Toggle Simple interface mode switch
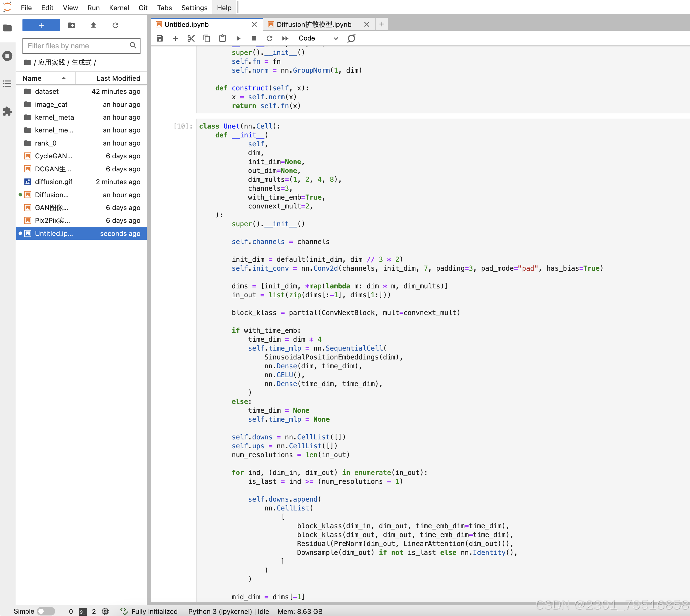Image resolution: width=690 pixels, height=616 pixels. (46, 611)
